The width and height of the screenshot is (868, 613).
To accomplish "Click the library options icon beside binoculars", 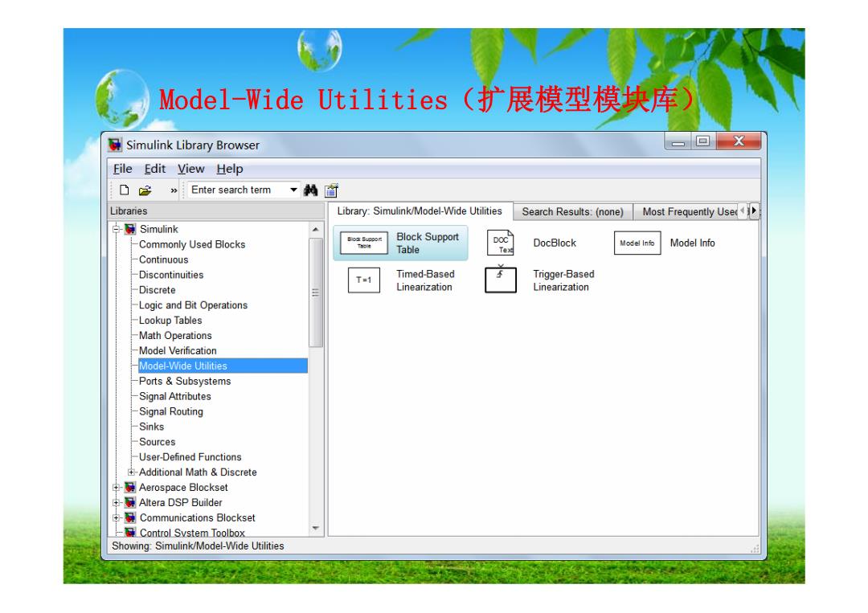I will pyautogui.click(x=331, y=190).
